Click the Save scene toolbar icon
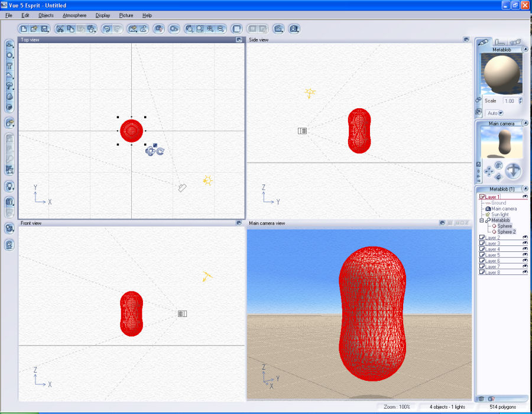Viewport: 532px width, 414px height. point(44,29)
